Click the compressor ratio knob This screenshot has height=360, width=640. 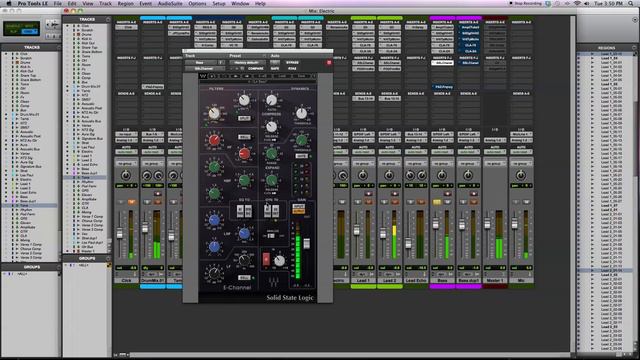click(271, 100)
